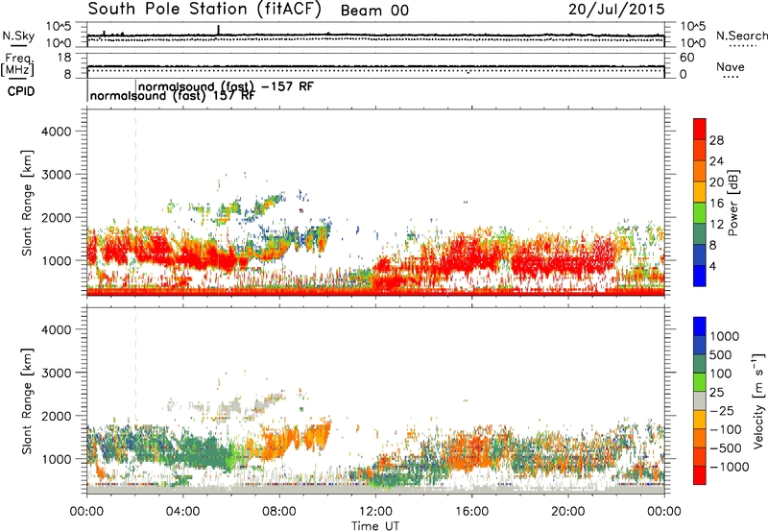The image size is (768, 532).
Task: Click the Nave legend label
Action: (731, 67)
